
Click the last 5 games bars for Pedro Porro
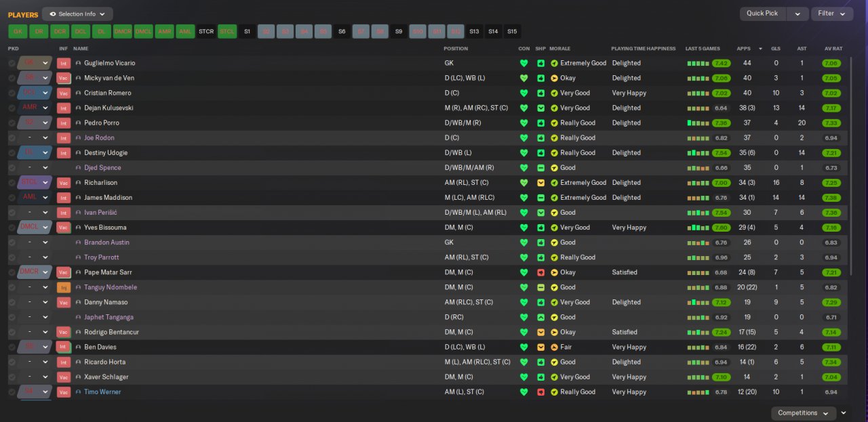coord(698,123)
